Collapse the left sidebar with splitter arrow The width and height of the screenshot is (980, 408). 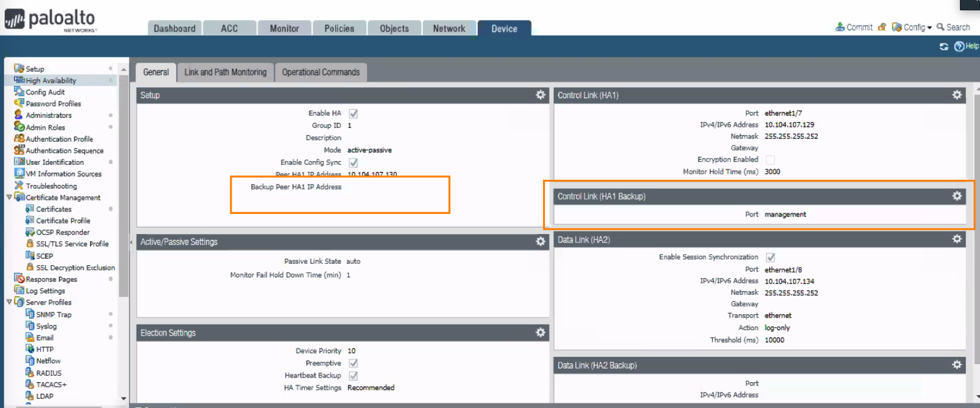tap(131, 242)
